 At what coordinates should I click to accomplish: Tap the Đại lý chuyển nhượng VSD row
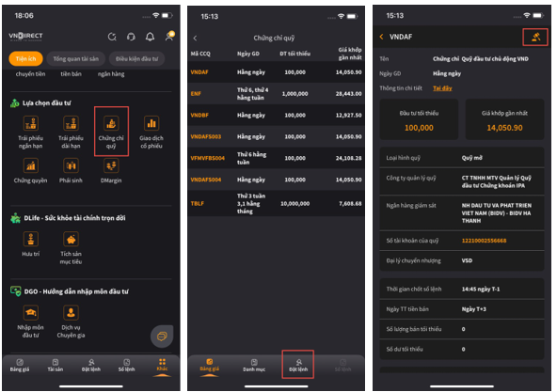[462, 260]
